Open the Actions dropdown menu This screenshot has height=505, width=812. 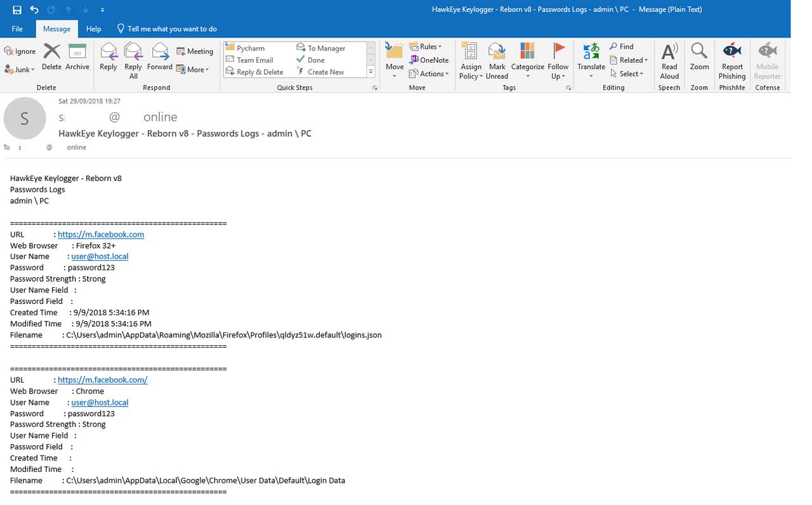point(429,74)
